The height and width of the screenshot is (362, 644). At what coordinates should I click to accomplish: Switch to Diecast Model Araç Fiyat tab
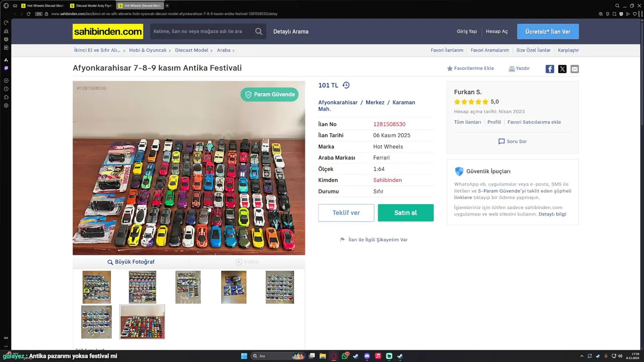coord(91,6)
